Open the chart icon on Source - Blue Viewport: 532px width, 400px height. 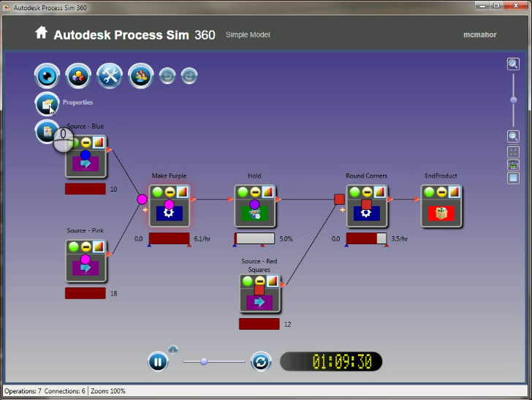tap(99, 143)
